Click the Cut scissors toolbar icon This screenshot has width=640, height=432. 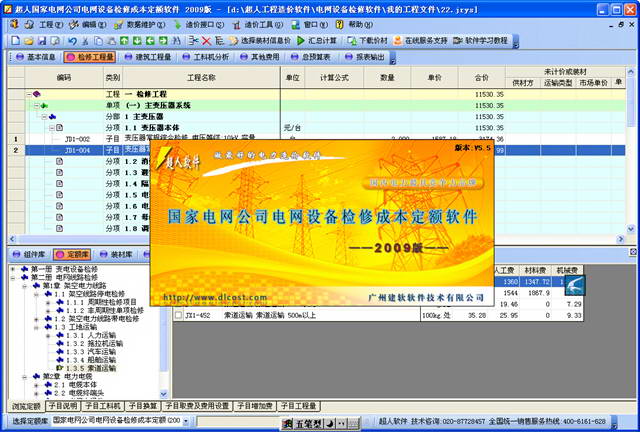point(85,40)
